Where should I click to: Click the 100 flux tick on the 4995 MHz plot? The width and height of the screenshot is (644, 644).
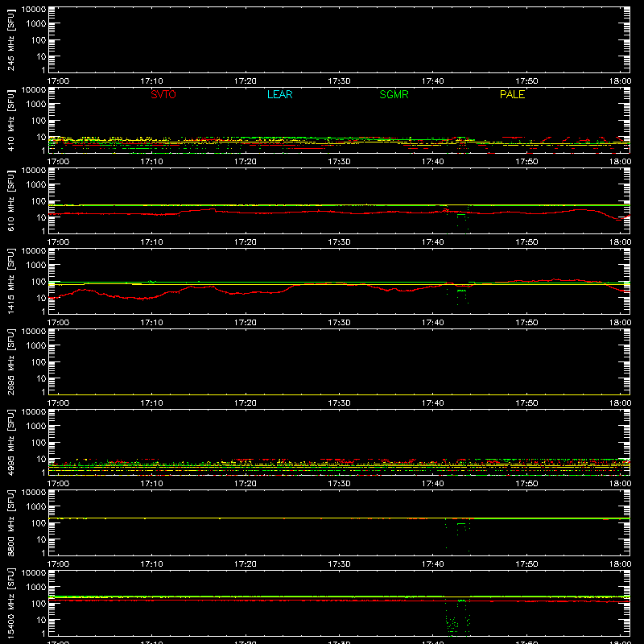[39, 443]
